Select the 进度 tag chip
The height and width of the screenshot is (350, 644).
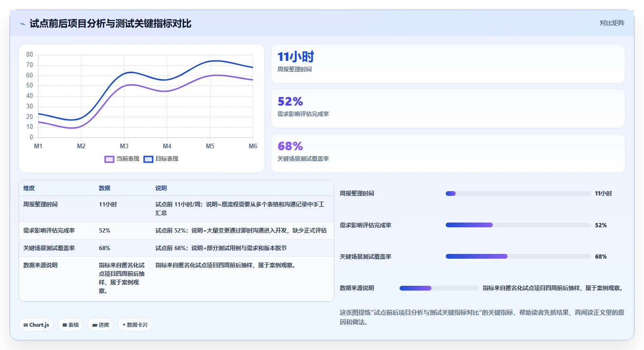point(100,325)
